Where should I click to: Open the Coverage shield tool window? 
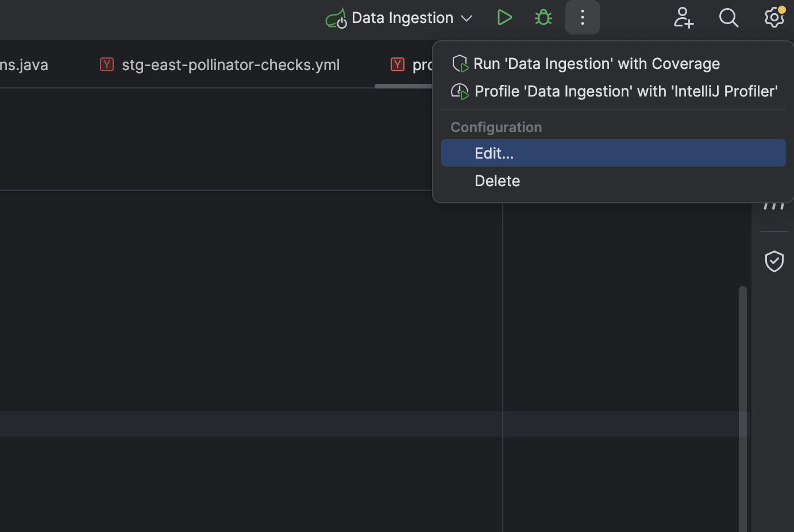(x=774, y=261)
